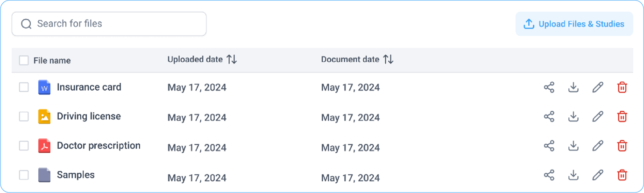This screenshot has width=644, height=193.
Task: Download the Driving license file
Action: tap(573, 116)
